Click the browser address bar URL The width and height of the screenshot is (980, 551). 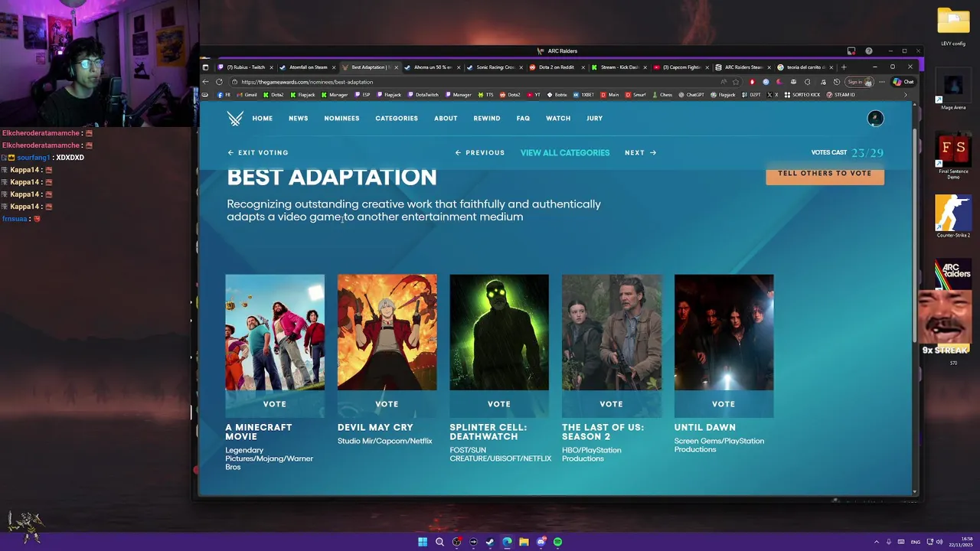[307, 82]
